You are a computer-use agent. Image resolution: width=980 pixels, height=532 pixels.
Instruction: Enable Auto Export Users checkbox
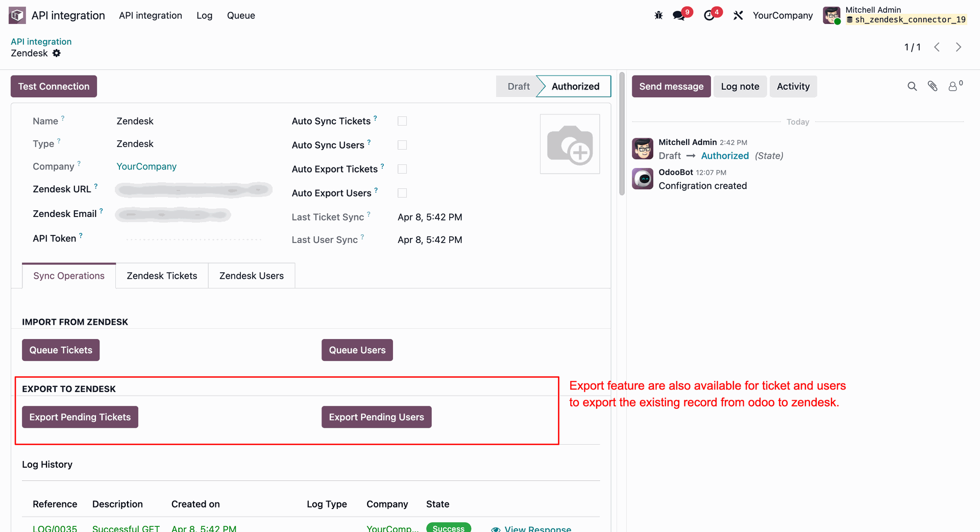402,193
